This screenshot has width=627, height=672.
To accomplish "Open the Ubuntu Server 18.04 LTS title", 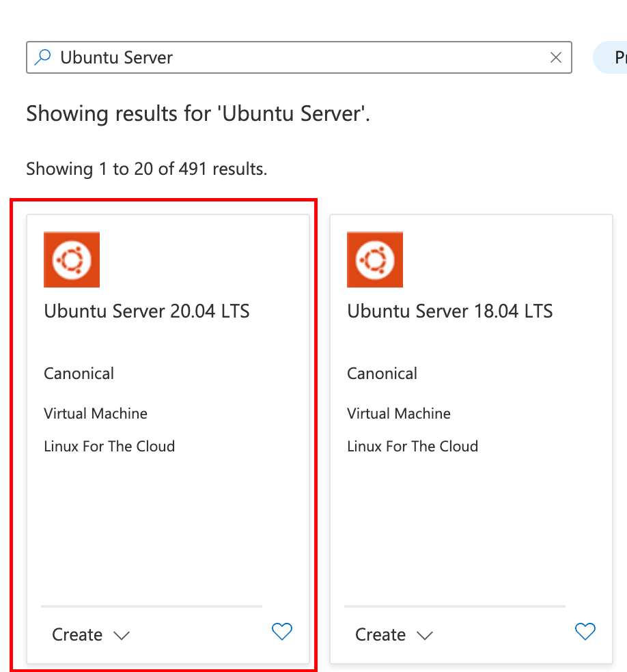I will [450, 311].
